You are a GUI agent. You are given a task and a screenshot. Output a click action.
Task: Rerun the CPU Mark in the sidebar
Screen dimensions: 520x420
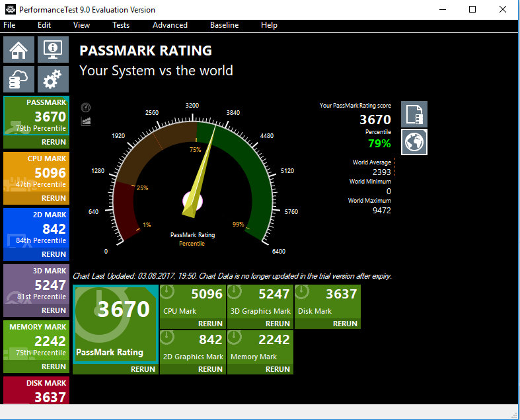click(x=54, y=198)
